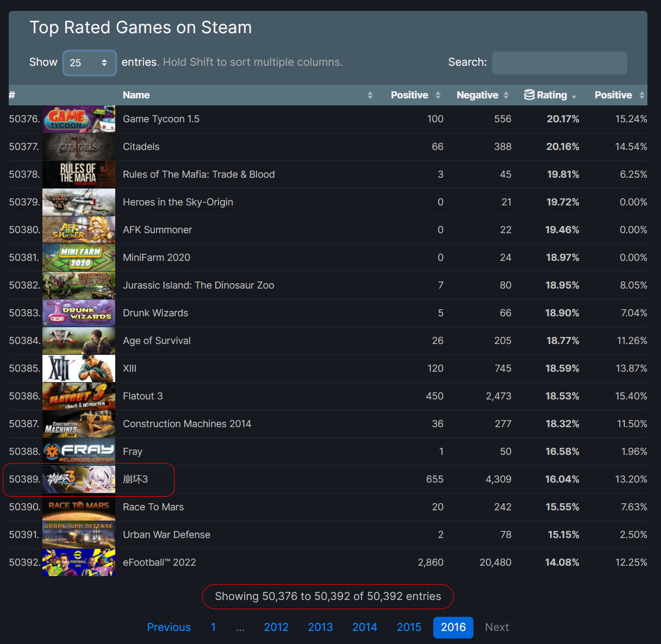Open the Flatout 3 thumbnail
Viewport: 661px width, 644px height.
(x=79, y=396)
